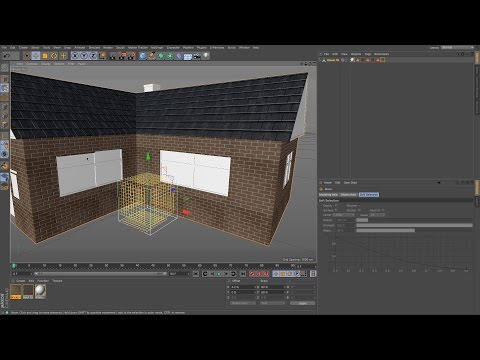Click the Make Editable icon in left palette
The image size is (480, 360).
pos(5,68)
